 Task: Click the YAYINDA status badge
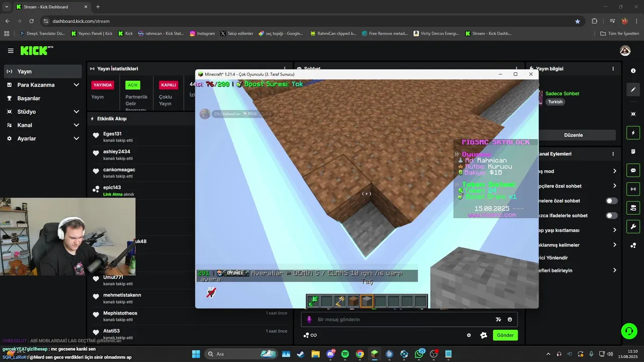(103, 85)
